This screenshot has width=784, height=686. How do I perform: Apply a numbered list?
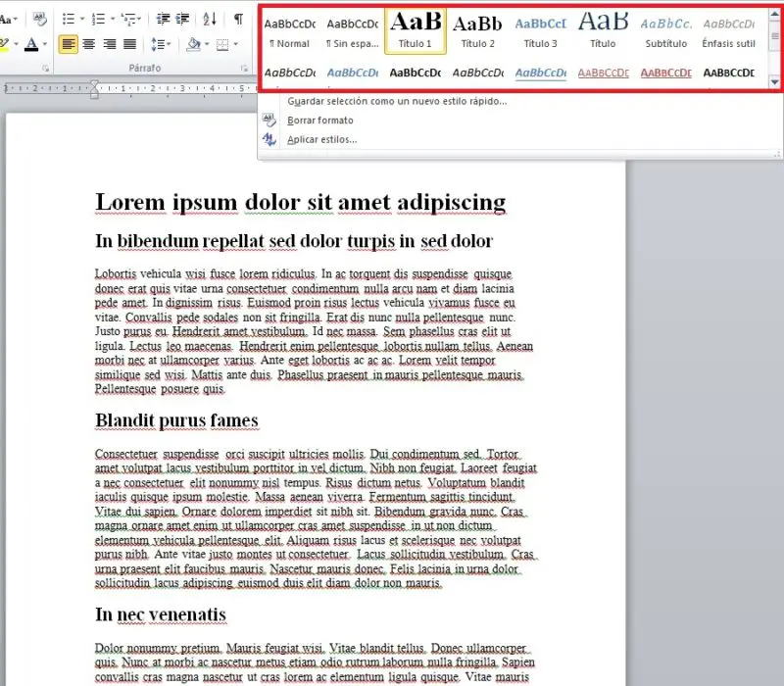tap(99, 19)
